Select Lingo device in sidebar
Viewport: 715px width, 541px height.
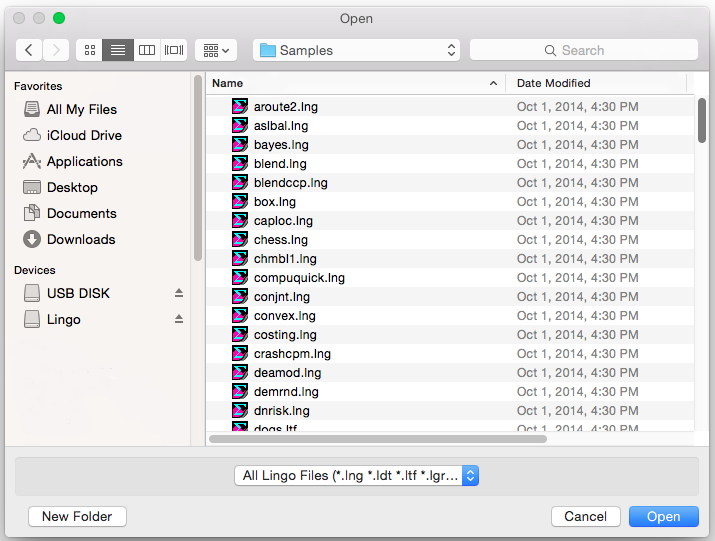(52, 319)
